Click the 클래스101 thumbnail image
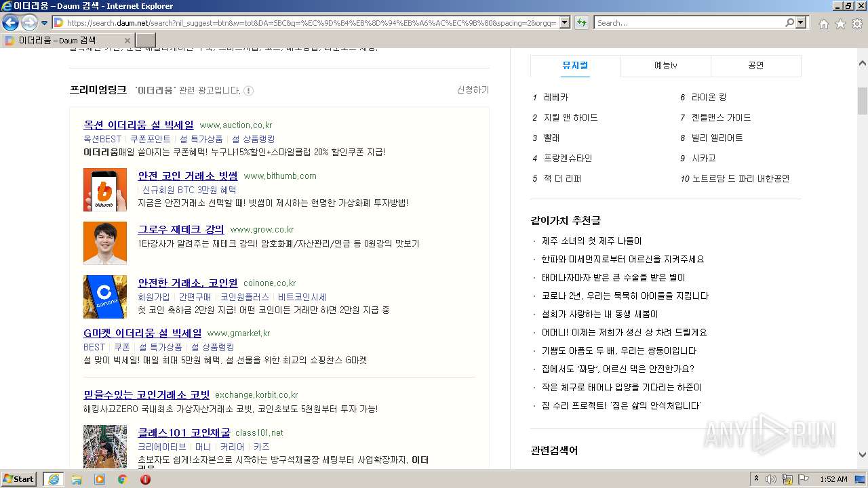868x488 pixels. [x=105, y=446]
